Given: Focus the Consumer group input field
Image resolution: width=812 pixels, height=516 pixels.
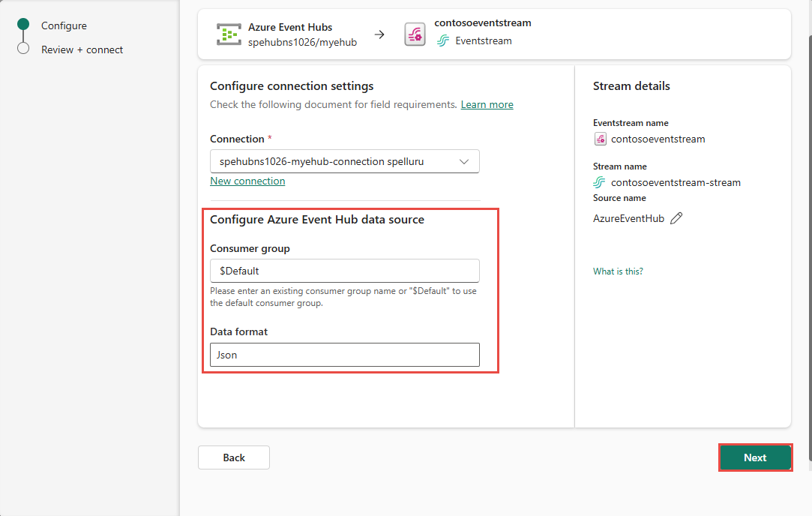Looking at the screenshot, I should [x=344, y=271].
